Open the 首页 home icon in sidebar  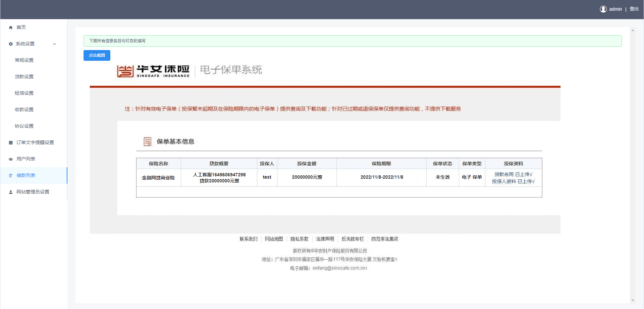click(10, 27)
